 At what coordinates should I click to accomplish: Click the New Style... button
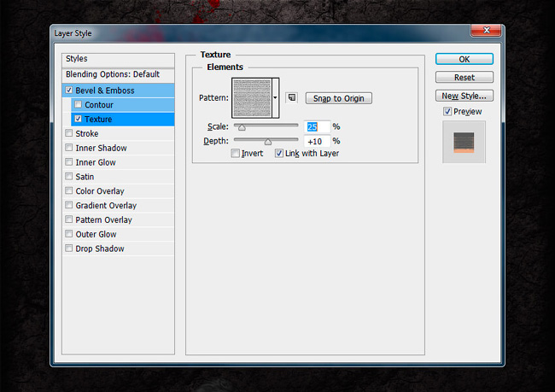tap(464, 96)
